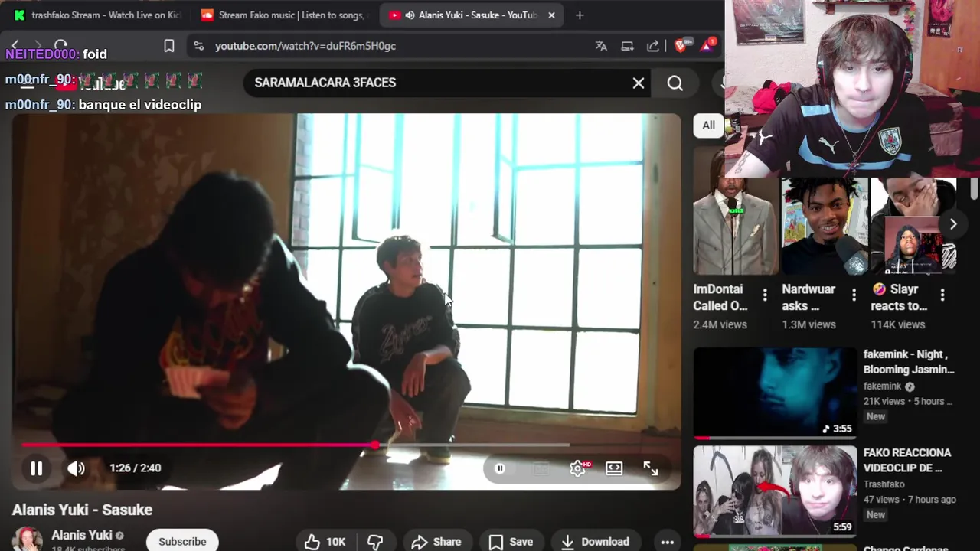Click the youtube.com address bar URL
The width and height of the screenshot is (980, 551).
(x=305, y=46)
